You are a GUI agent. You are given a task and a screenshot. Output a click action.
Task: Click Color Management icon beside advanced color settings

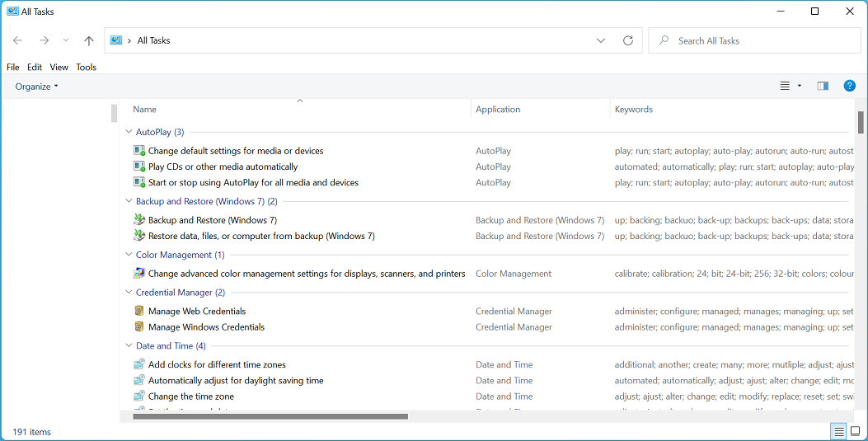(x=139, y=274)
